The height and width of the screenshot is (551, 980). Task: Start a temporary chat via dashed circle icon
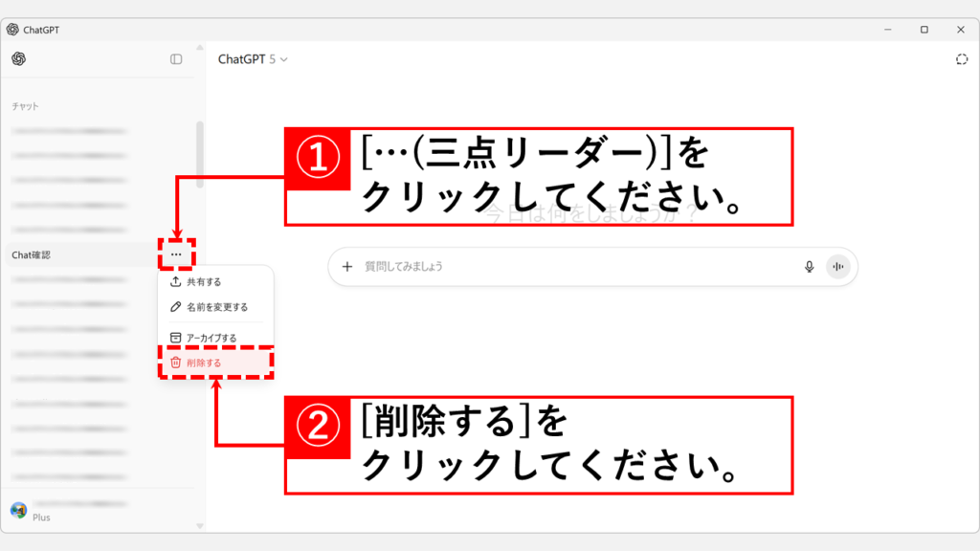[961, 59]
